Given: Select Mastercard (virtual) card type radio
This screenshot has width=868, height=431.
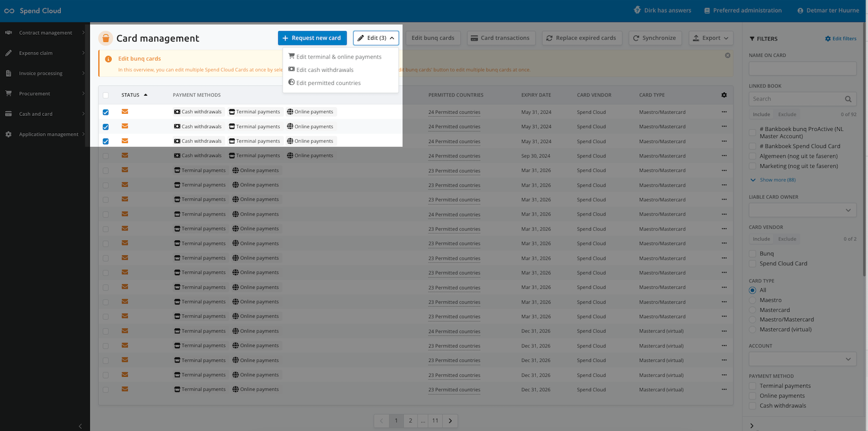Looking at the screenshot, I should 752,329.
